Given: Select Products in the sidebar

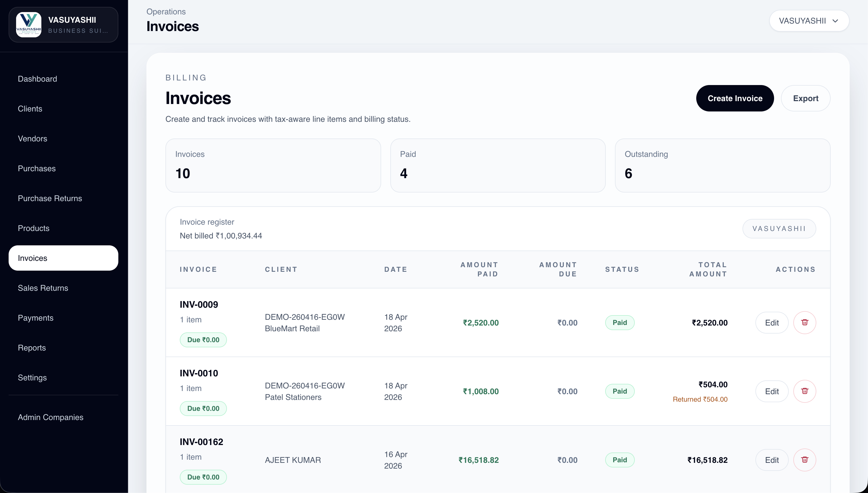Looking at the screenshot, I should (63, 228).
